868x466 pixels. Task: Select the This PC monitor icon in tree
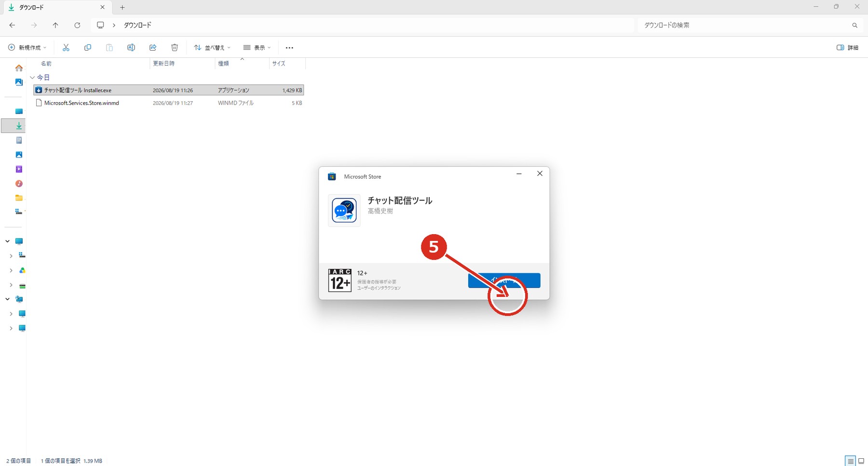pos(19,241)
